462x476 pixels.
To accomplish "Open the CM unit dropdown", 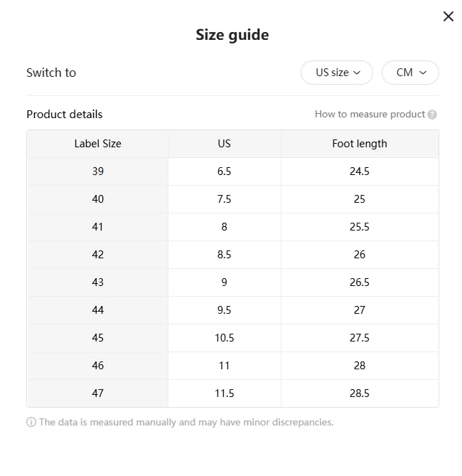I will point(410,73).
